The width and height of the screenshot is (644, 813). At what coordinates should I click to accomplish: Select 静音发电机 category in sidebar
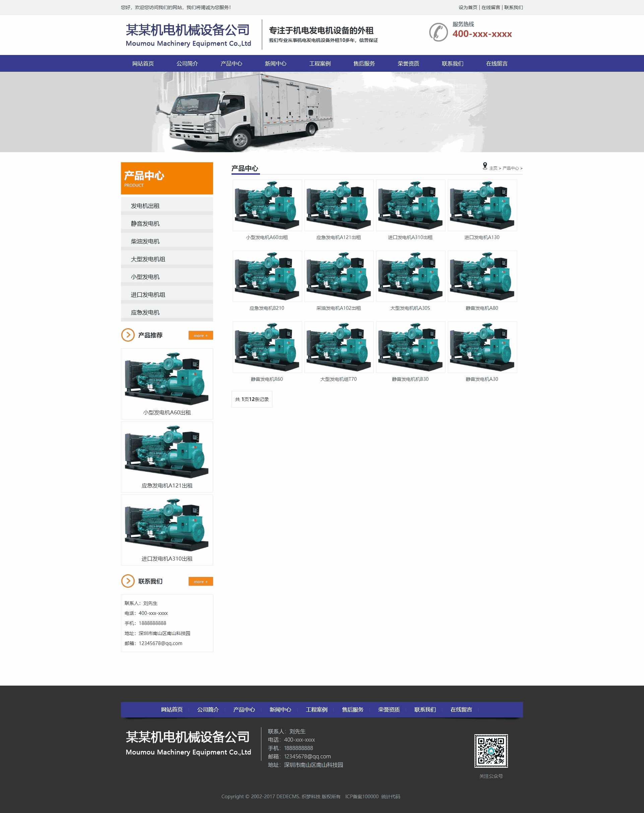tap(145, 224)
